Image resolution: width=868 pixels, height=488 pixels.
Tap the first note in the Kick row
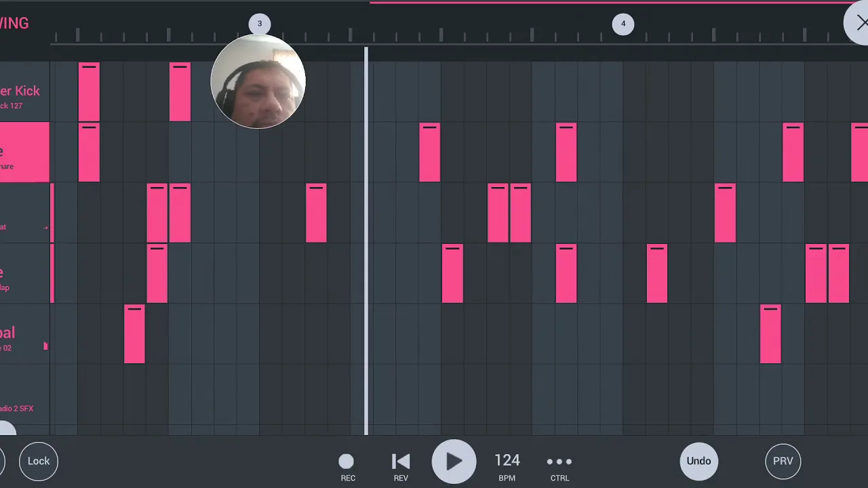(x=89, y=91)
